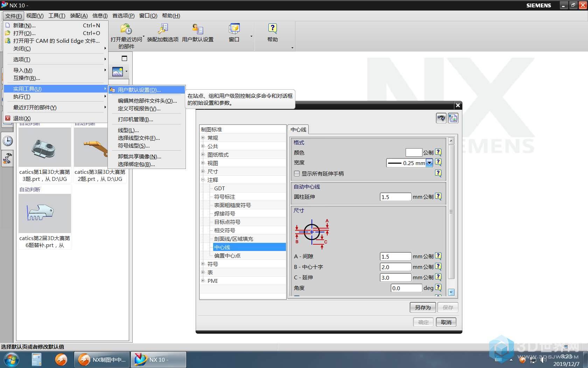Select 用户默认设置(D)... submenu entry
Viewport: 588px width, 368px height.
pyautogui.click(x=147, y=90)
